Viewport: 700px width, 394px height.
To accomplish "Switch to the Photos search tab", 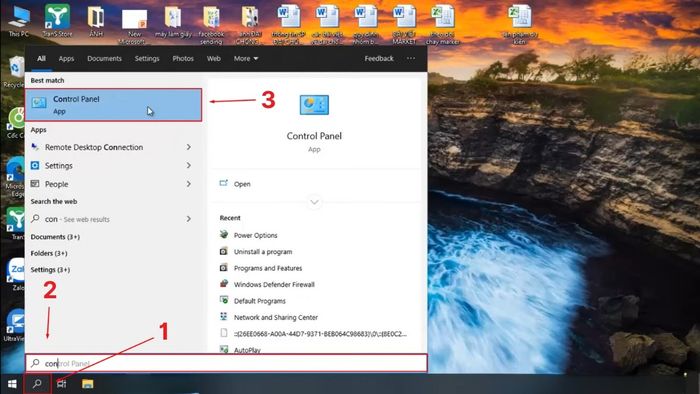I will point(183,58).
